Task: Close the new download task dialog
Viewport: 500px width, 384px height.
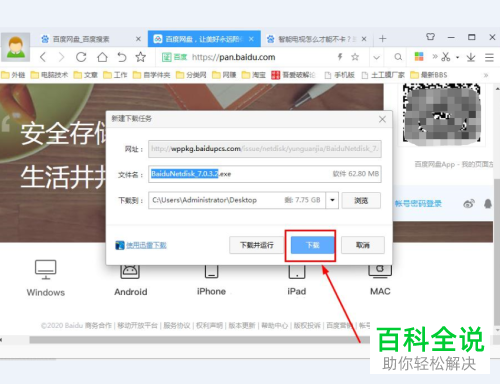Action: pos(382,119)
